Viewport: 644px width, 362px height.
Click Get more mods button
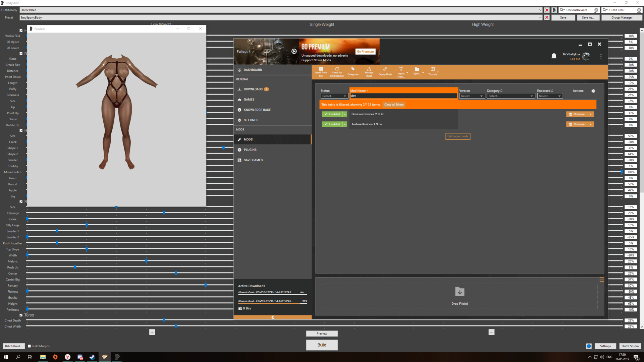[458, 136]
